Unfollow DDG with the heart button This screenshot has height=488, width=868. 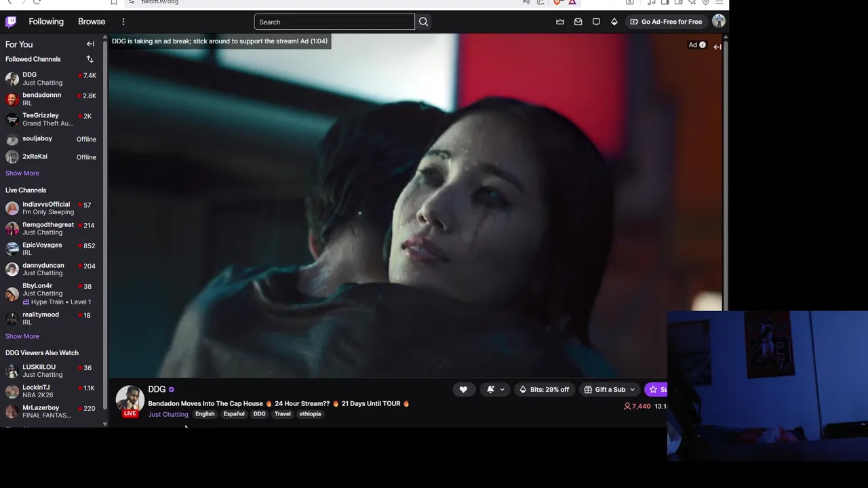pos(463,389)
